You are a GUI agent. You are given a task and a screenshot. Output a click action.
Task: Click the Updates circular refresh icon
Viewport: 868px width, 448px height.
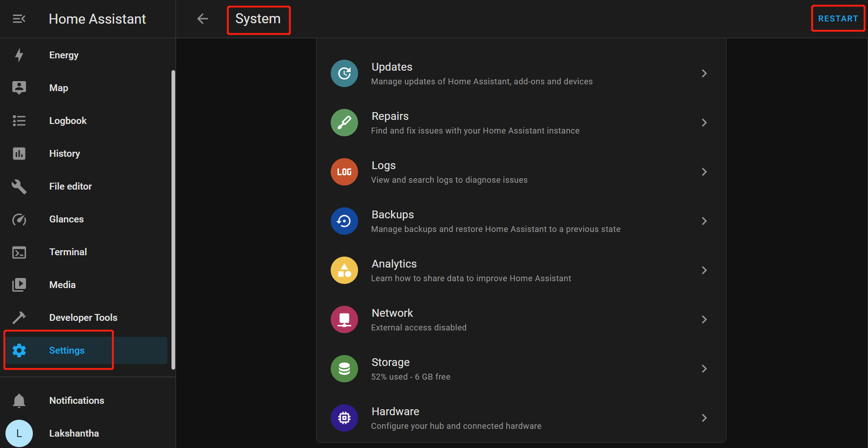pyautogui.click(x=344, y=73)
